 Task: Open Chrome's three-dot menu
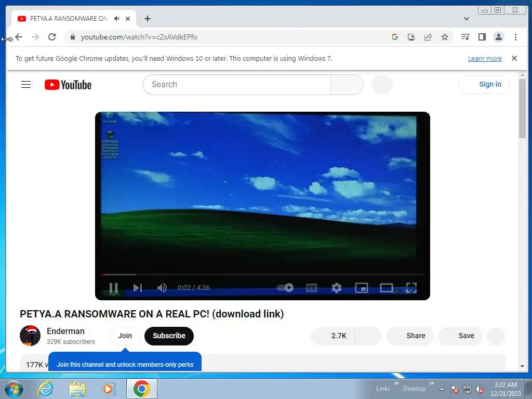point(515,37)
